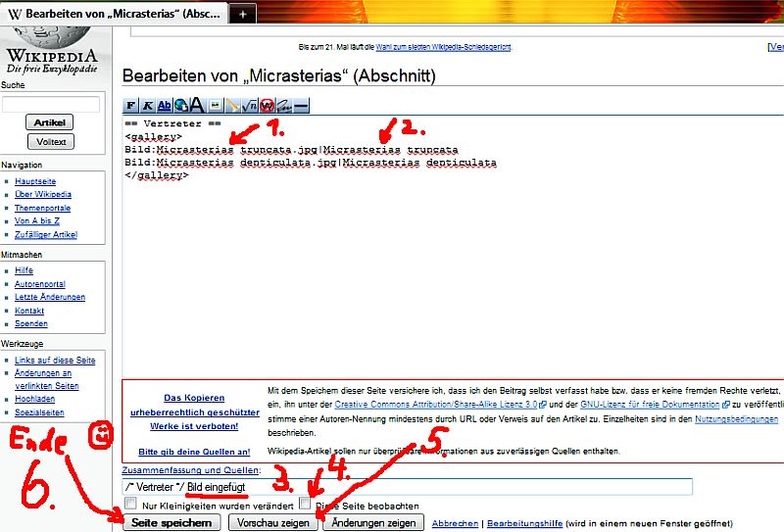Click 'Änderungen zeigen' button
Image resolution: width=784 pixels, height=532 pixels.
click(373, 523)
